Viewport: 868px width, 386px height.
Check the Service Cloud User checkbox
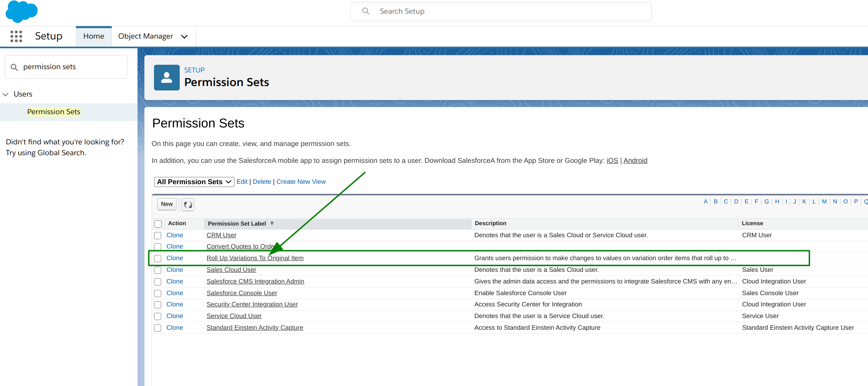[158, 316]
